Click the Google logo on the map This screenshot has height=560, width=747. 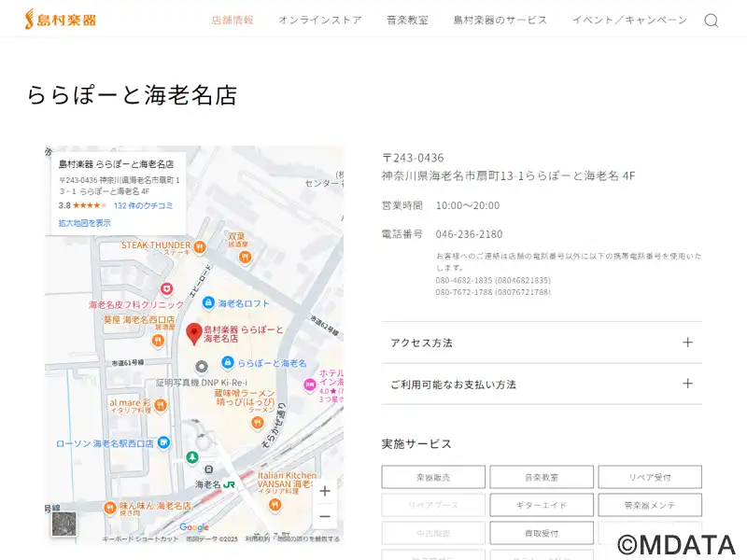click(194, 527)
